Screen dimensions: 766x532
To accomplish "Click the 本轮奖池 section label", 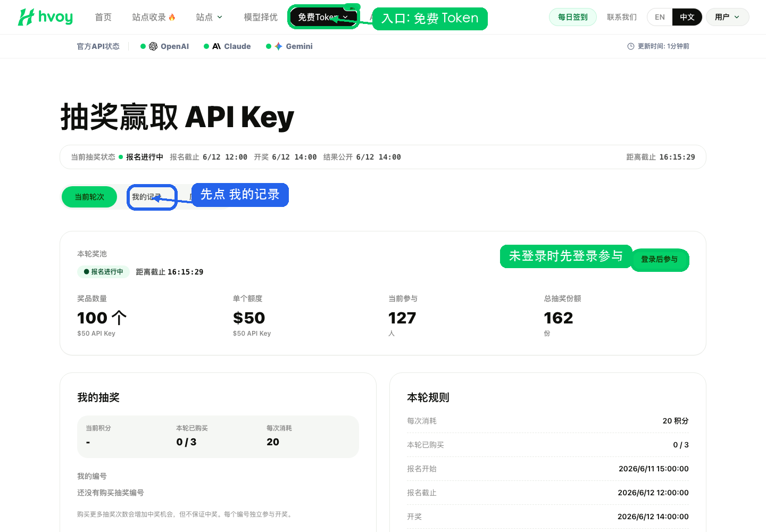I will (92, 254).
